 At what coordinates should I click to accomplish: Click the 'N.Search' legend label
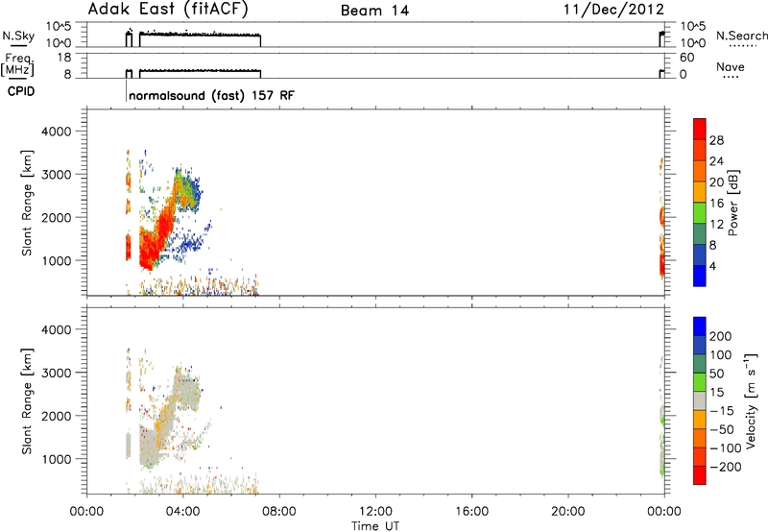click(x=741, y=36)
